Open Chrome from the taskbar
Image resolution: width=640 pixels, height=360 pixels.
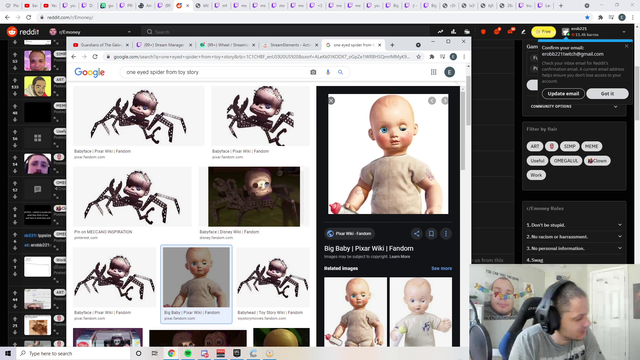tap(171, 353)
